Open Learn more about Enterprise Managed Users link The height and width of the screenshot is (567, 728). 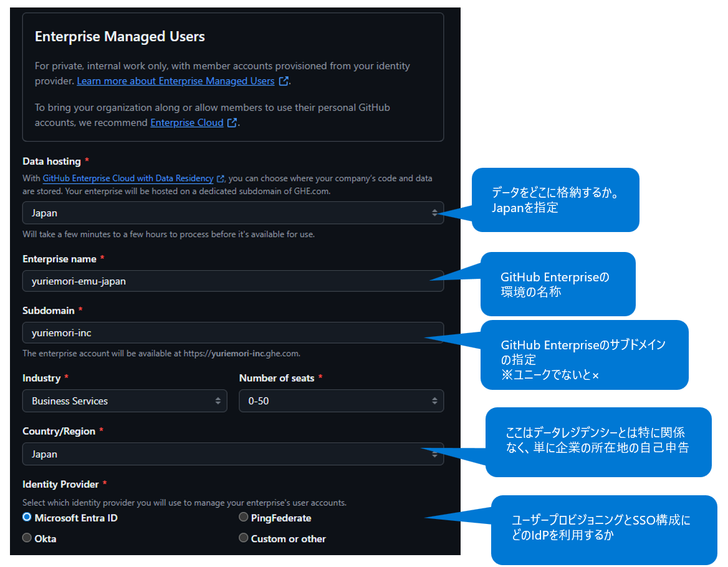[176, 81]
